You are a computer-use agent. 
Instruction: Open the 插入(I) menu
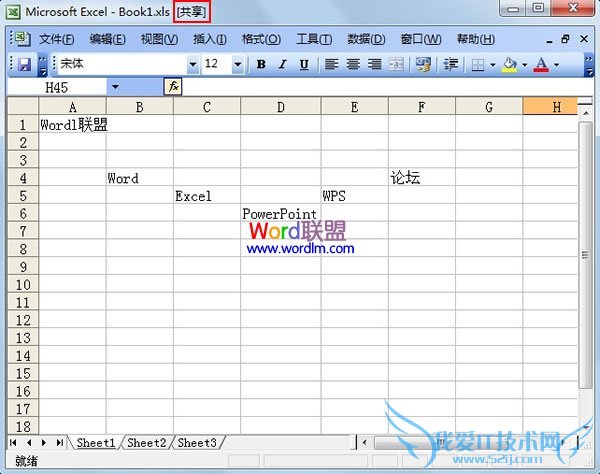(210, 39)
